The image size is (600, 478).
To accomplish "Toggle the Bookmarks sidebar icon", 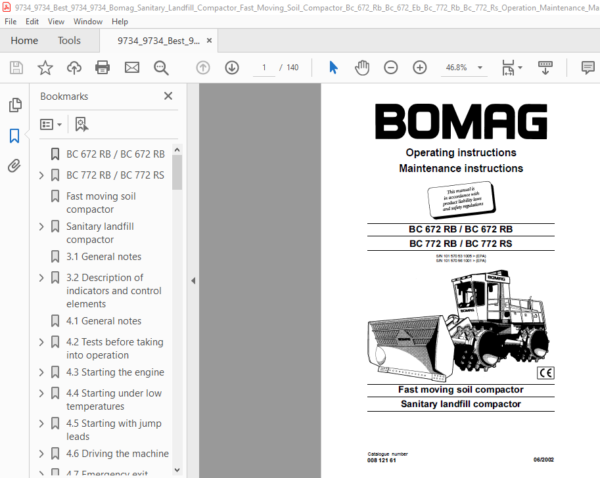I will pos(15,135).
